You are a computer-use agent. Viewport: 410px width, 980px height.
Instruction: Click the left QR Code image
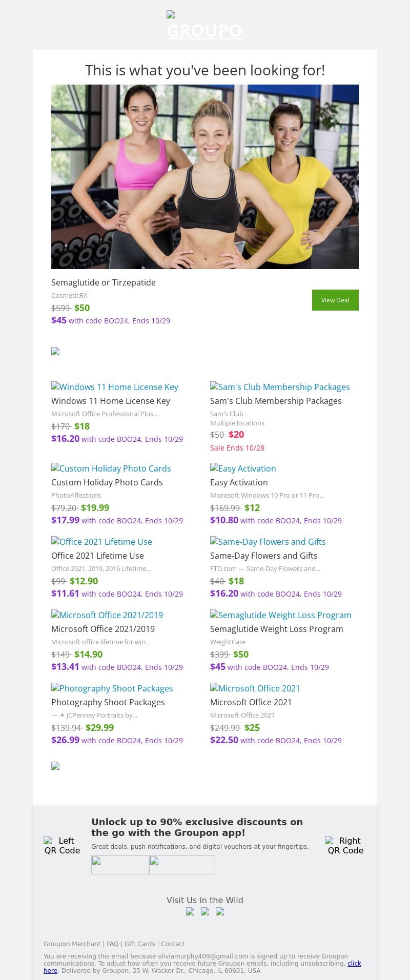[62, 845]
